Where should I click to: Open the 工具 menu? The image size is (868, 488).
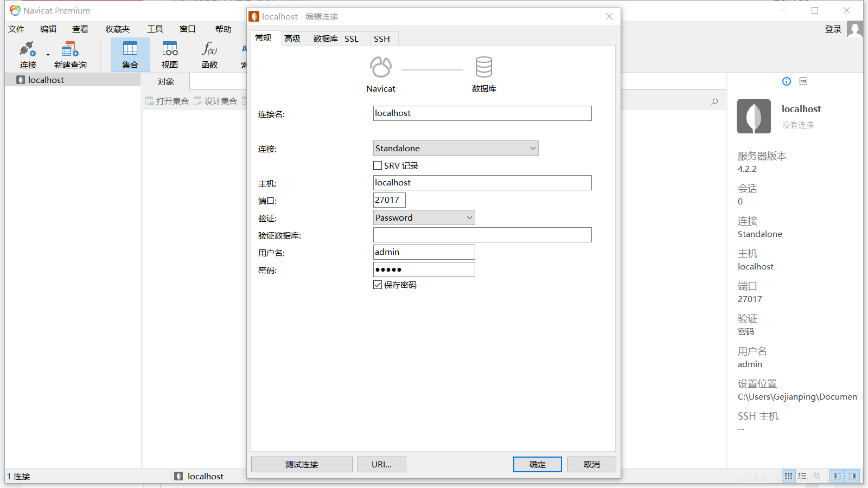click(x=155, y=29)
